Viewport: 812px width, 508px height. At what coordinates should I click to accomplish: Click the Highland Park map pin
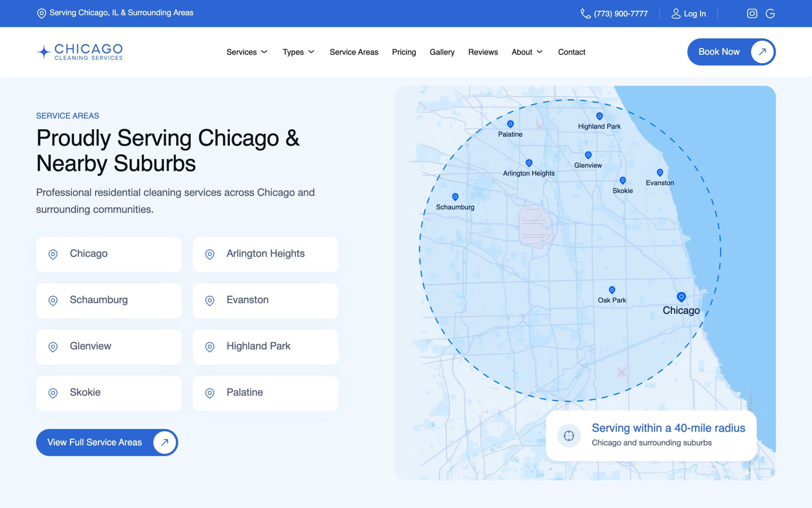tap(599, 116)
